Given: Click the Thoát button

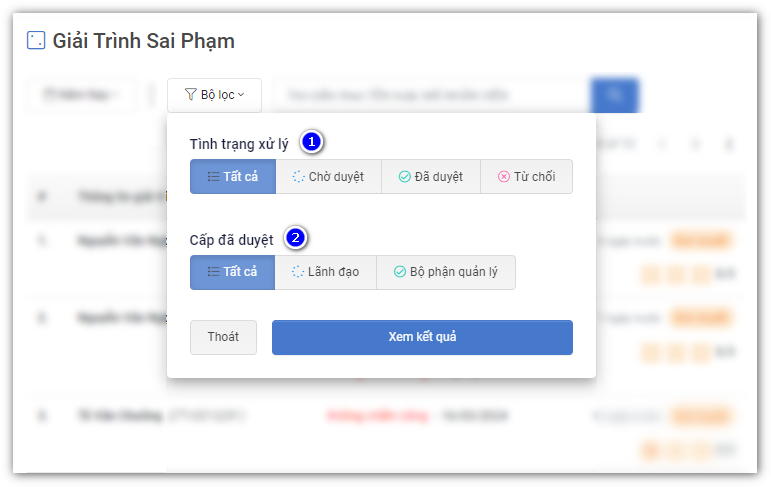Looking at the screenshot, I should point(223,337).
